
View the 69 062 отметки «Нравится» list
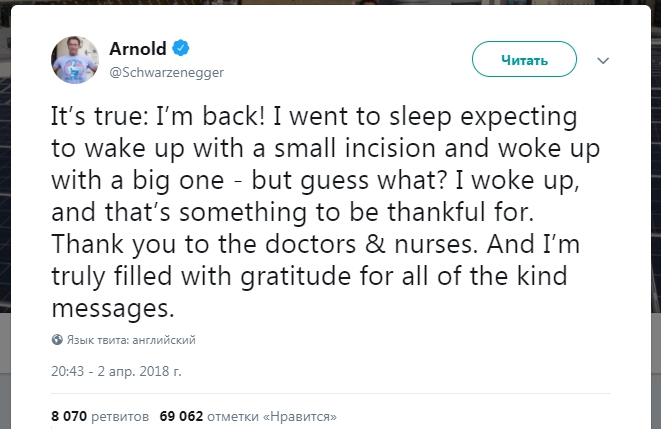[248, 416]
